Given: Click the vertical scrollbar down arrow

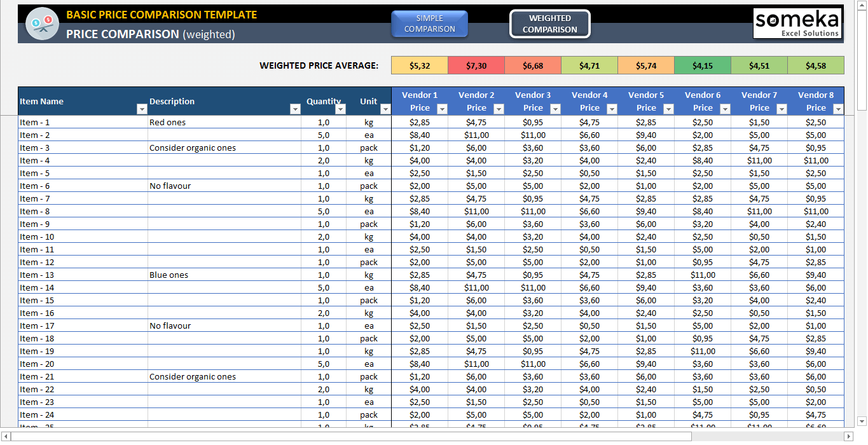Looking at the screenshot, I should tap(863, 421).
